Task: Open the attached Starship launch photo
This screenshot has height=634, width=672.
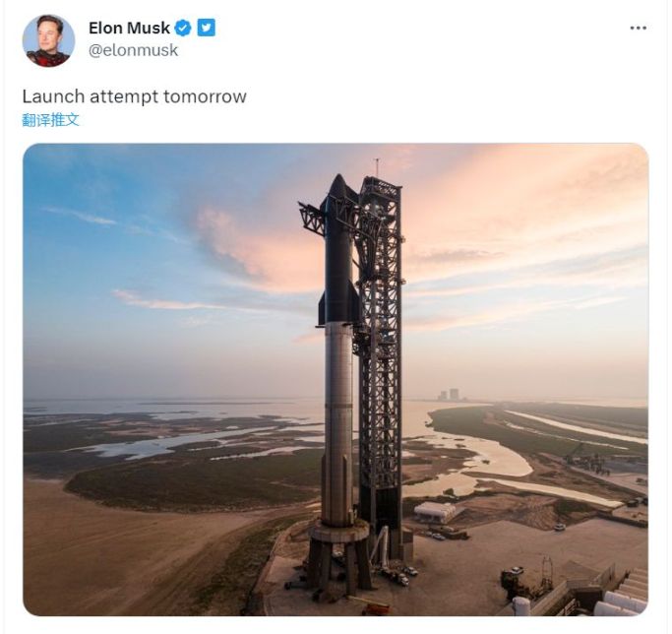Action: [336, 379]
